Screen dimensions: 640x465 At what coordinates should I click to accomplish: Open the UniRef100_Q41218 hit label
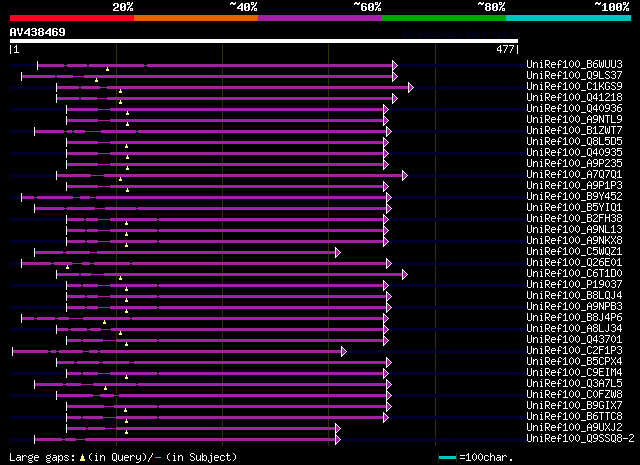click(x=574, y=98)
